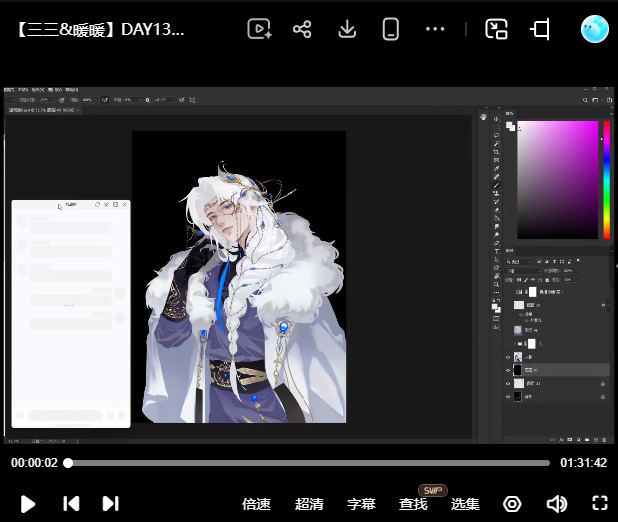Click the download video icon
Screen dimensions: 618x522
(x=347, y=29)
